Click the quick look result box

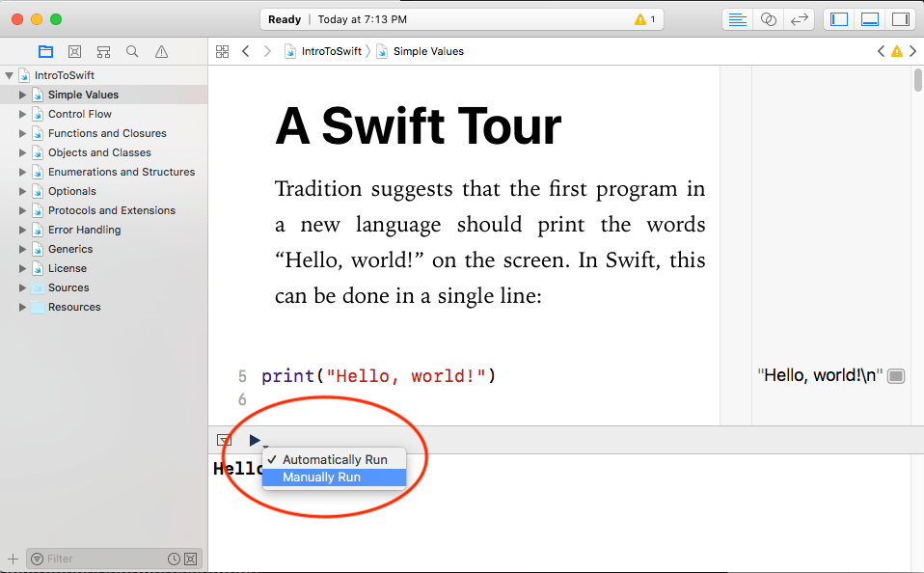tap(896, 376)
